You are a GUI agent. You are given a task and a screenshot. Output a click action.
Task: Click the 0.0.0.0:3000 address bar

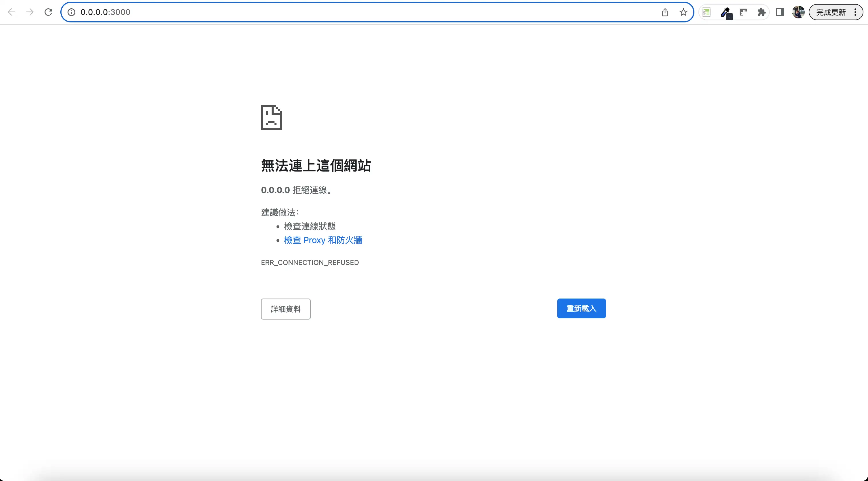pyautogui.click(x=337, y=12)
